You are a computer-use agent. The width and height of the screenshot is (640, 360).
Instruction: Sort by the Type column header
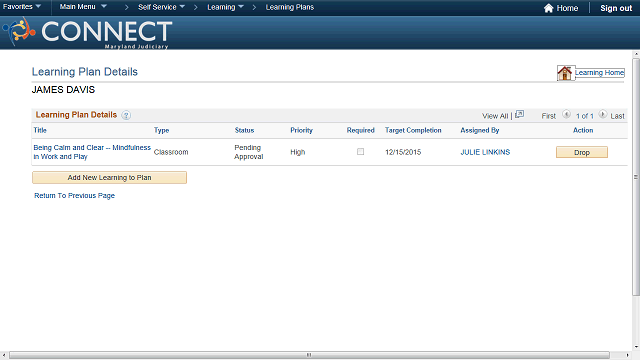click(x=161, y=130)
